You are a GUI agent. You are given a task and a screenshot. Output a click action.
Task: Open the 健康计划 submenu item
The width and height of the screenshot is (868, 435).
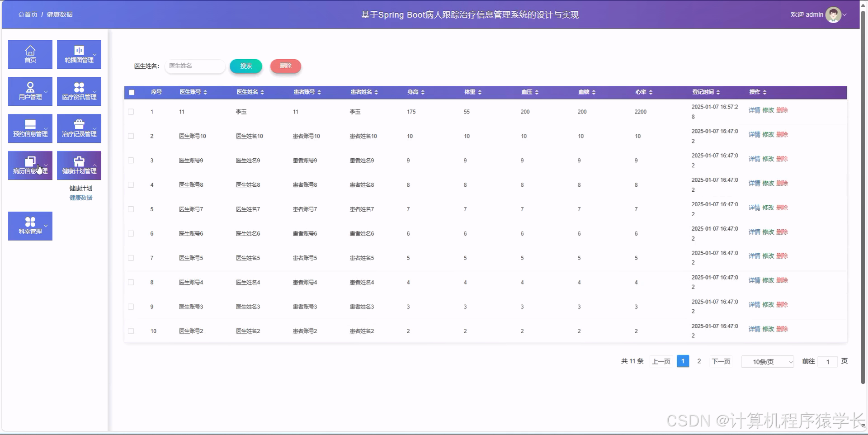[x=80, y=188]
